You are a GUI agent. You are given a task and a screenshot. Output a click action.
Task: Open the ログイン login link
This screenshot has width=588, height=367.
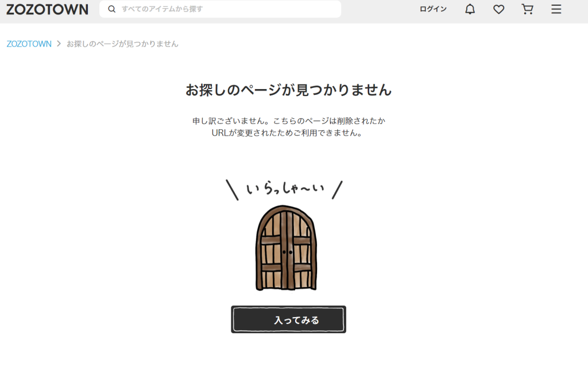click(x=433, y=9)
